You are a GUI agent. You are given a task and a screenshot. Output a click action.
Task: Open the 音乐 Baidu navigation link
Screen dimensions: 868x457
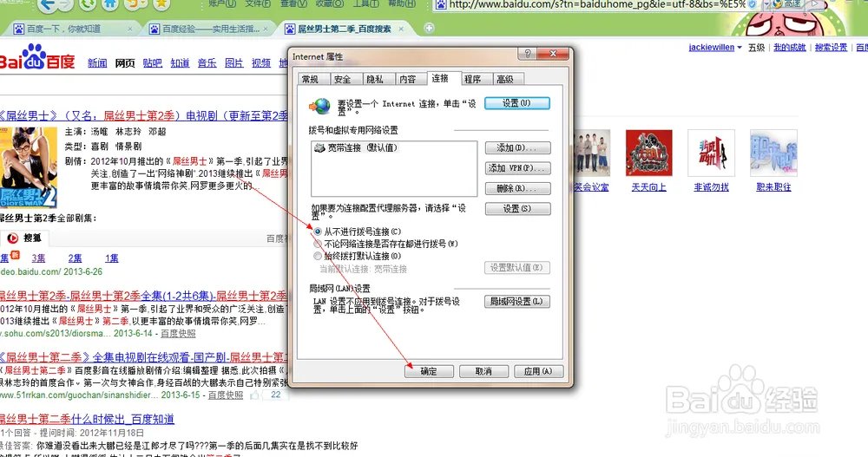click(x=207, y=63)
